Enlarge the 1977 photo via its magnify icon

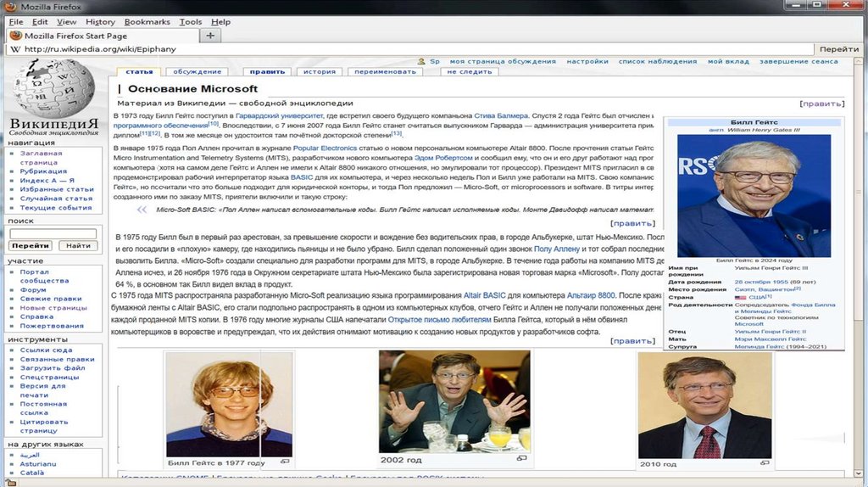(x=285, y=461)
